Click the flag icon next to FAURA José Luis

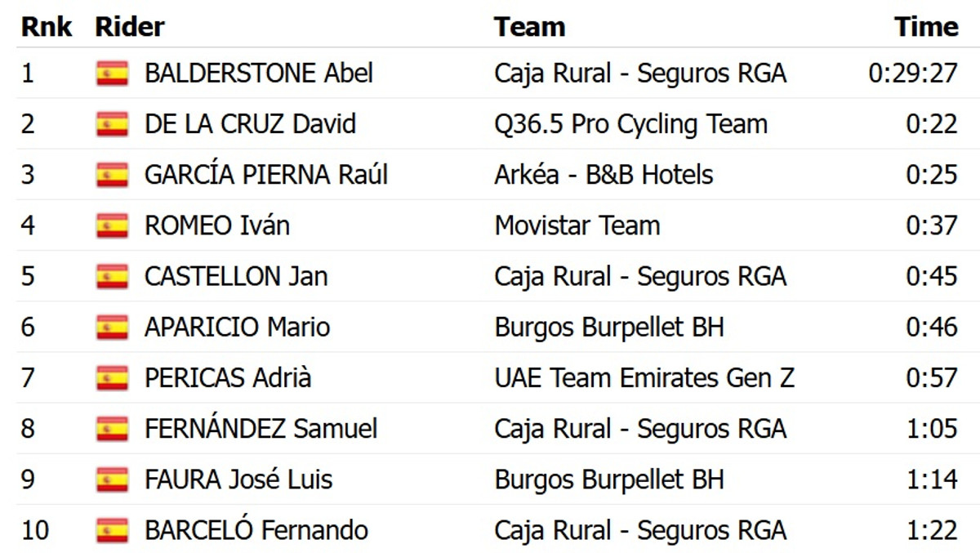point(112,479)
